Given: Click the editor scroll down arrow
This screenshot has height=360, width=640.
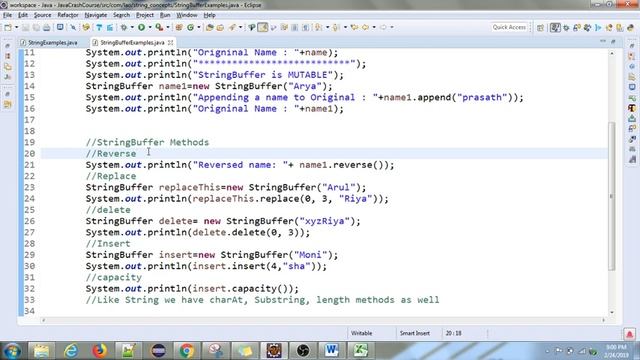Looking at the screenshot, I should [x=611, y=312].
